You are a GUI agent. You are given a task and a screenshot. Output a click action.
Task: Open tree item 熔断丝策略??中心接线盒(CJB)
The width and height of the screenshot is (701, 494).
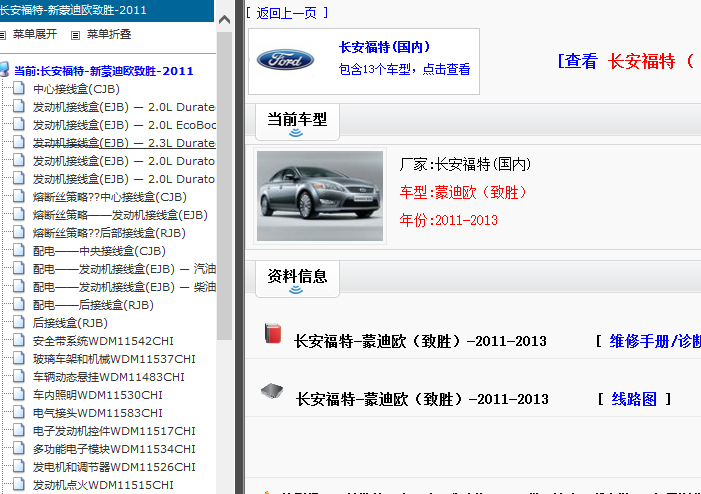[110, 197]
